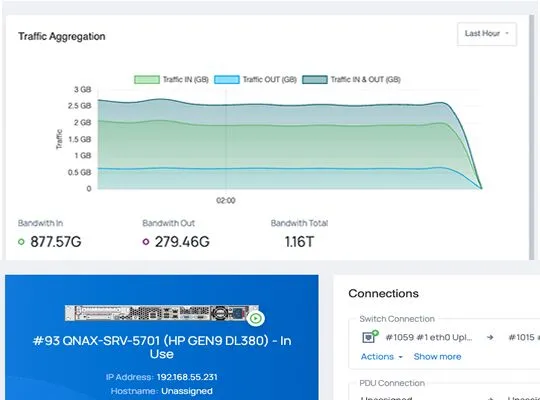Select the 877.57G bandwidth in value

coord(56,242)
